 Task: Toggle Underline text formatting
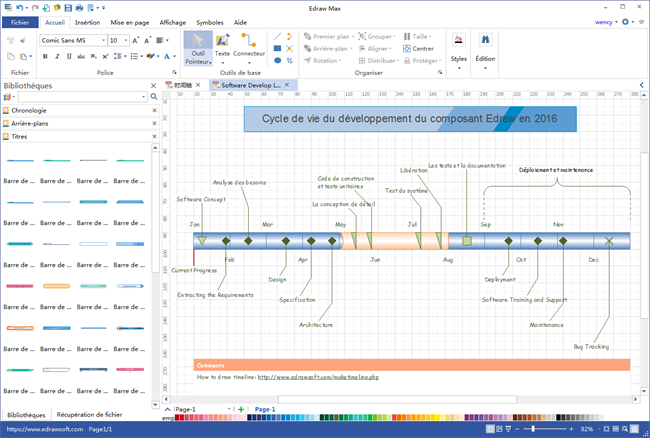67,58
